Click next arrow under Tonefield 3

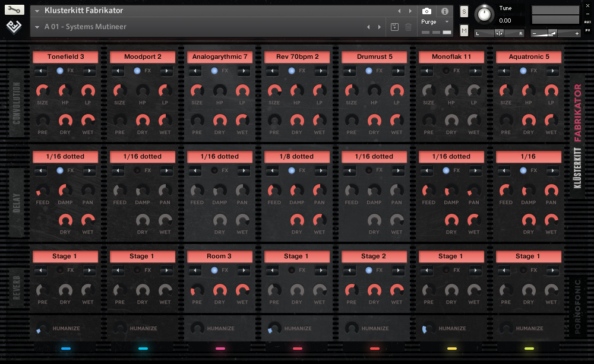(x=90, y=71)
